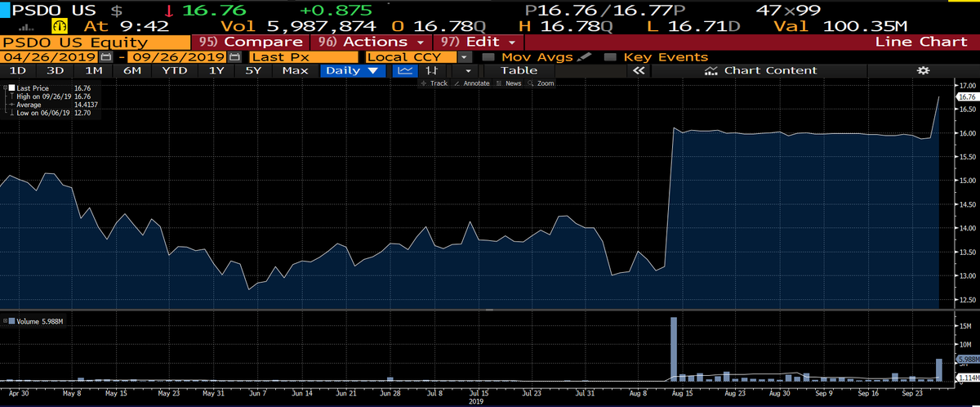
Task: Click the 5.988M volume axis label
Action: coord(967,359)
